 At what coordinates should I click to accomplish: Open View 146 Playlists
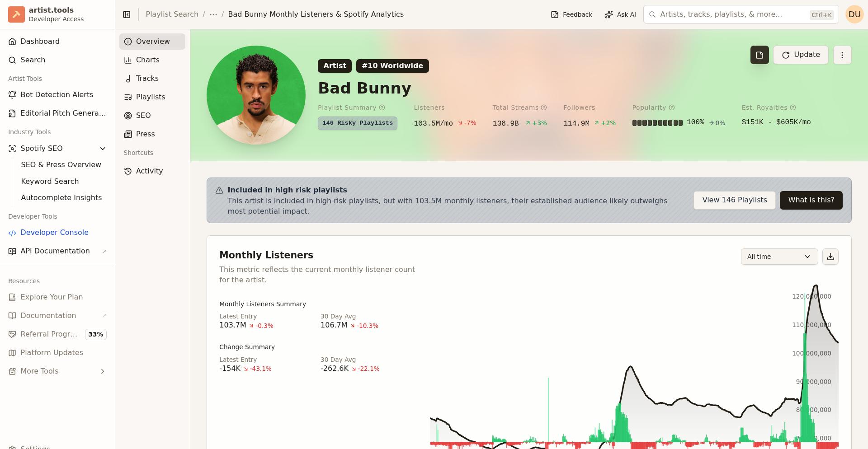coord(734,200)
